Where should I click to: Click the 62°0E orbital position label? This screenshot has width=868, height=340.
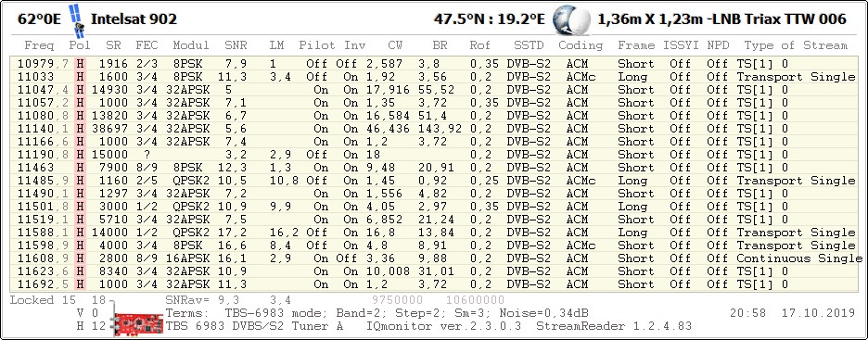tap(39, 19)
